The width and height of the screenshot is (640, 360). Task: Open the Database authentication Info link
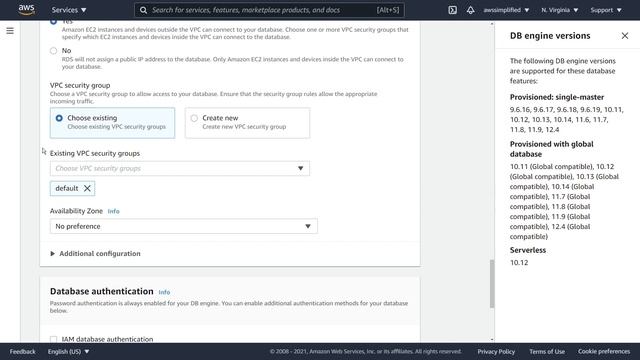pos(164,292)
